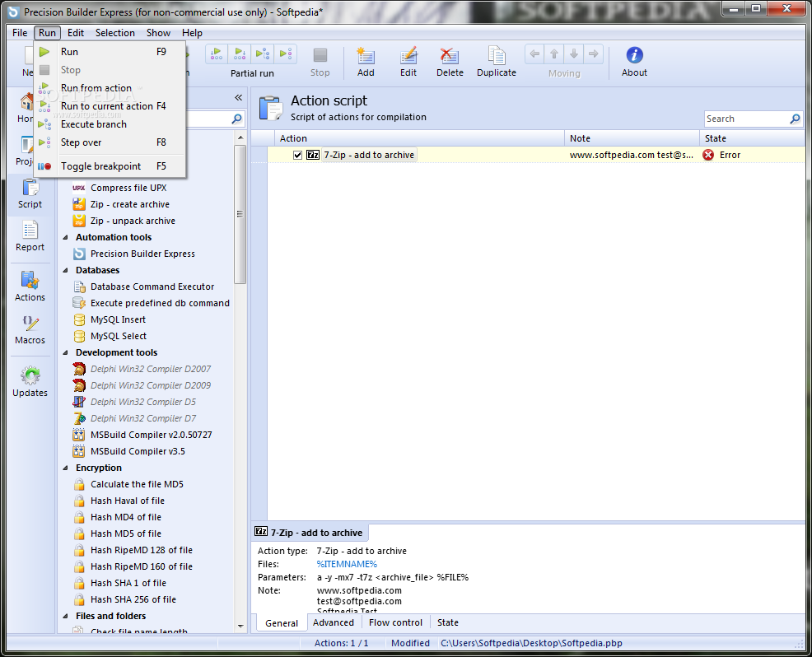Image resolution: width=812 pixels, height=657 pixels.
Task: Click the State column header
Action: coord(752,138)
